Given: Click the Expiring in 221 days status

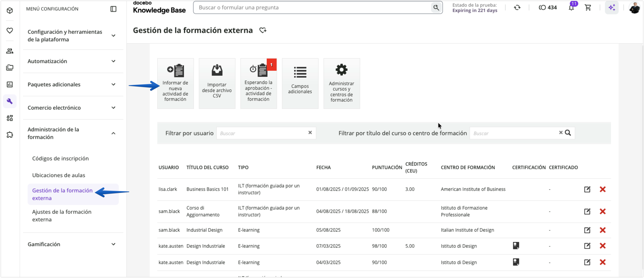Looking at the screenshot, I should pyautogui.click(x=475, y=10).
